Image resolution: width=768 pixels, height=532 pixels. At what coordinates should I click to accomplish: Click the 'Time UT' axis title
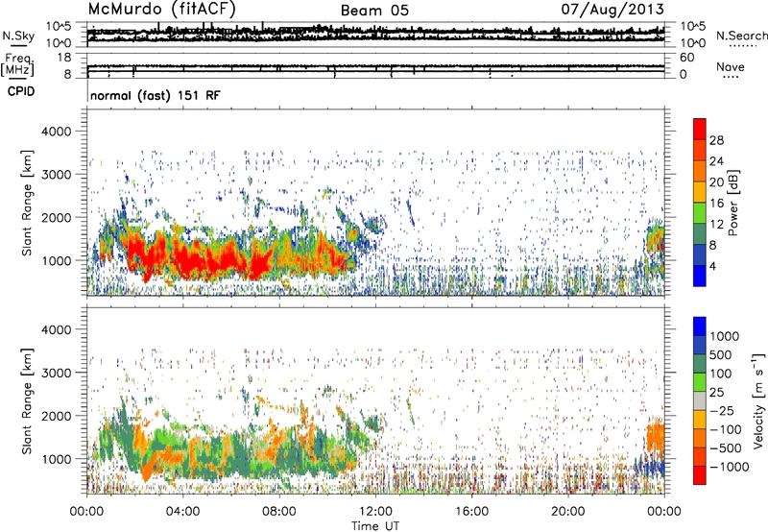[375, 526]
